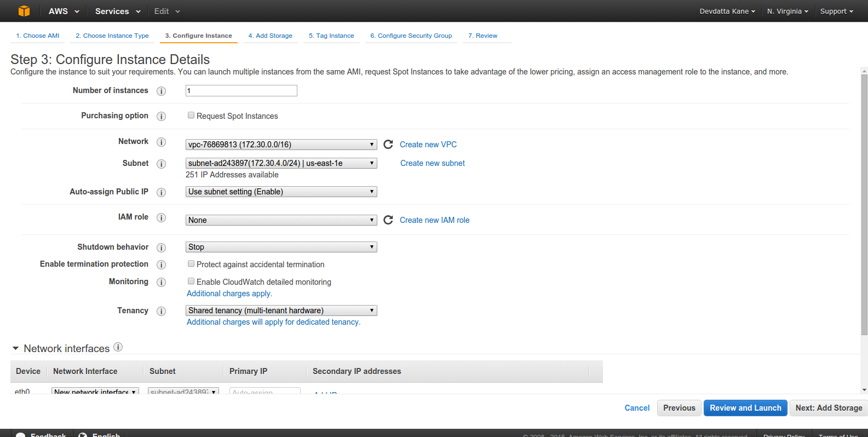Image resolution: width=868 pixels, height=437 pixels.
Task: Open eth0 New network interface dropdown
Action: (95, 391)
